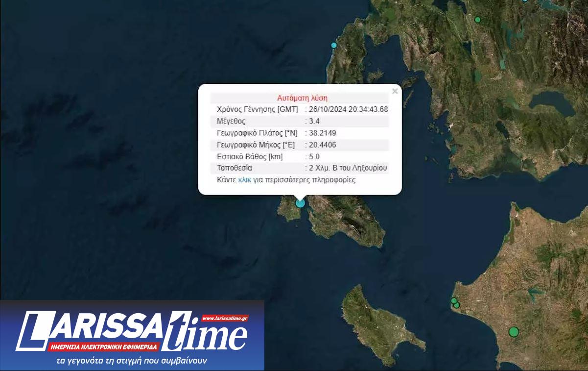This screenshot has width=588, height=371.
Task: Click the longitude value 20.4406
Action: pyautogui.click(x=322, y=145)
